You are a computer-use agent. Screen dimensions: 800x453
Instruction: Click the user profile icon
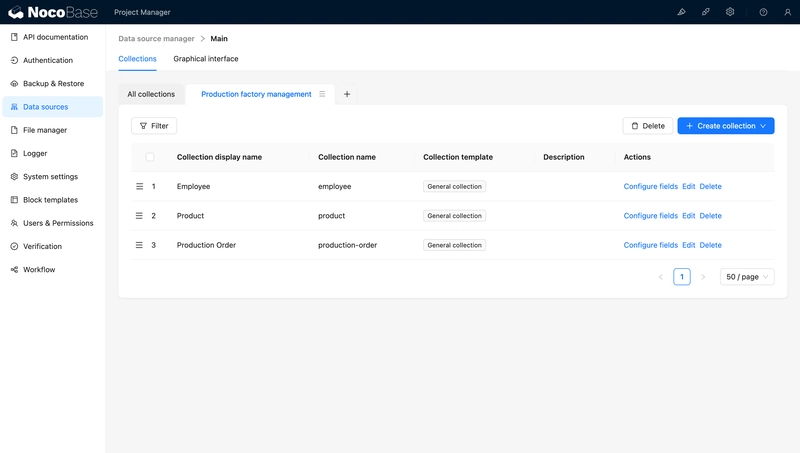[x=787, y=12]
